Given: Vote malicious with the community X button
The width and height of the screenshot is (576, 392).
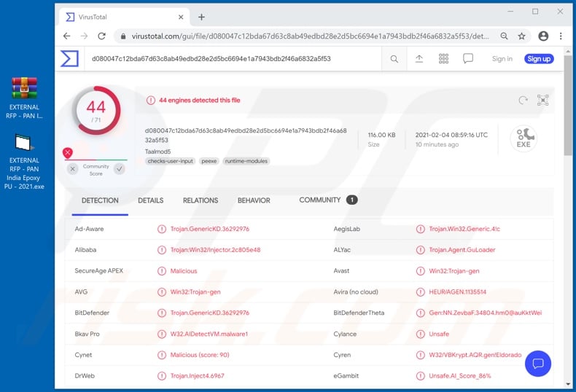Looking at the screenshot, I should coord(73,169).
